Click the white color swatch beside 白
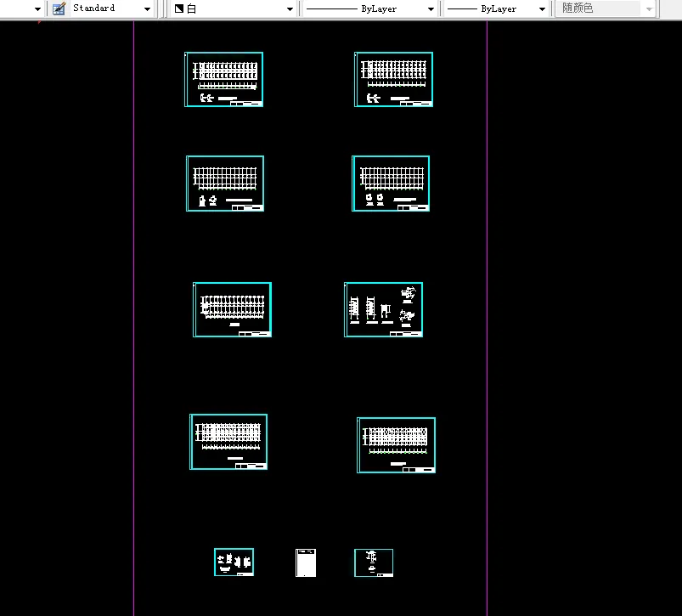The width and height of the screenshot is (682, 616). coord(178,8)
